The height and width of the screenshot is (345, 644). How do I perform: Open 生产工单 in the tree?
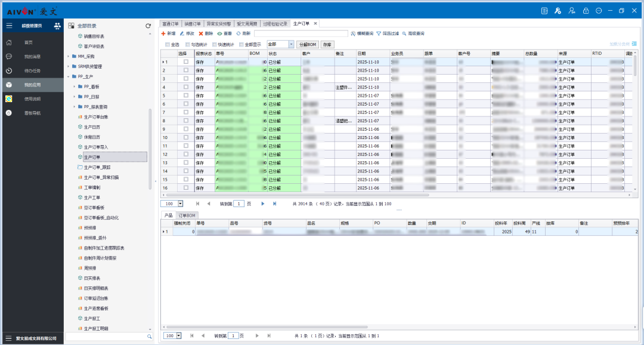tap(92, 198)
